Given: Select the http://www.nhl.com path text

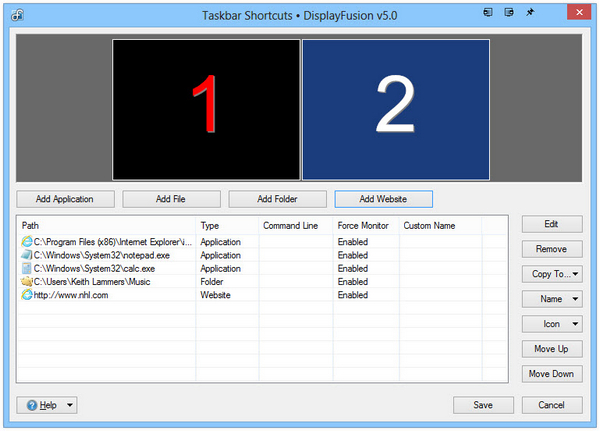Looking at the screenshot, I should 71,295.
